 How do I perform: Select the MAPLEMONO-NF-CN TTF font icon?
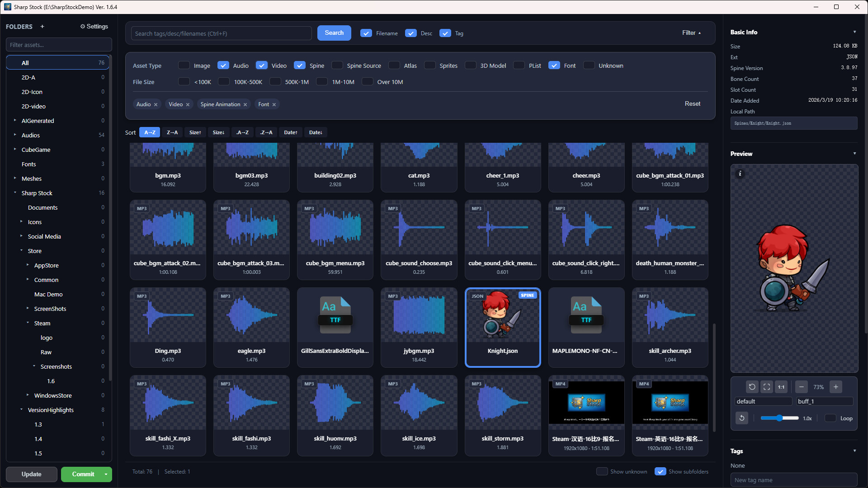(586, 315)
